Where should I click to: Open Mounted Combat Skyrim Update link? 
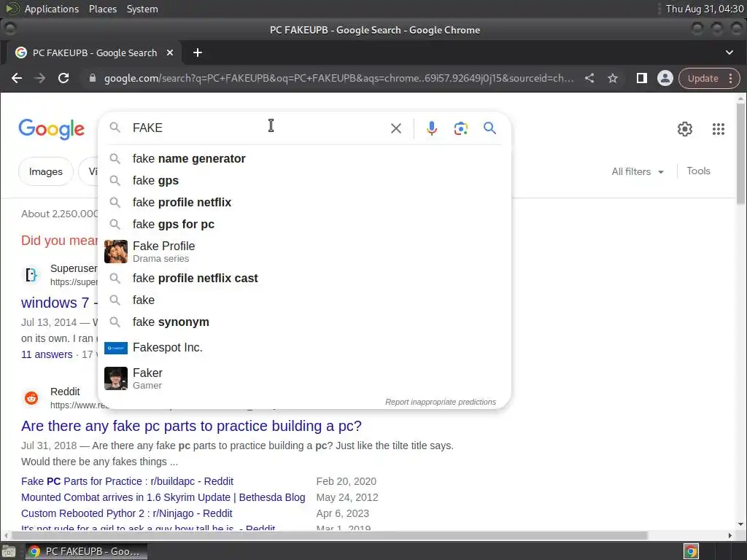click(163, 497)
